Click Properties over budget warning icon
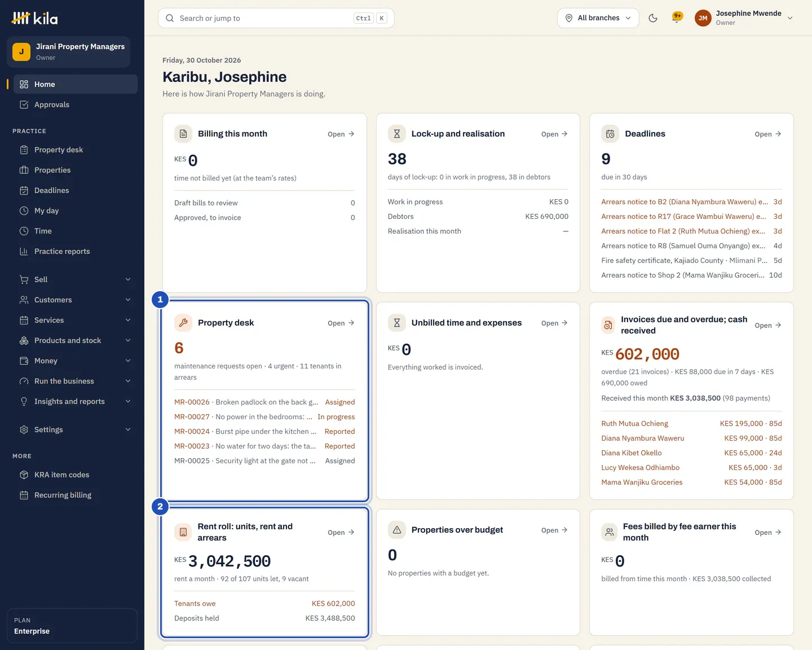The height and width of the screenshot is (650, 812). point(397,530)
